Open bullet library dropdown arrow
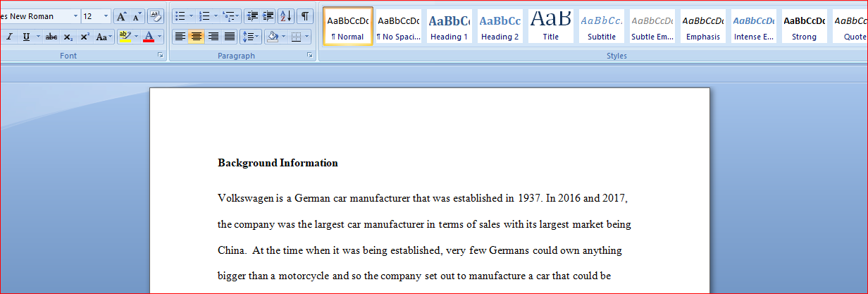Image resolution: width=868 pixels, height=294 pixels. tap(192, 16)
